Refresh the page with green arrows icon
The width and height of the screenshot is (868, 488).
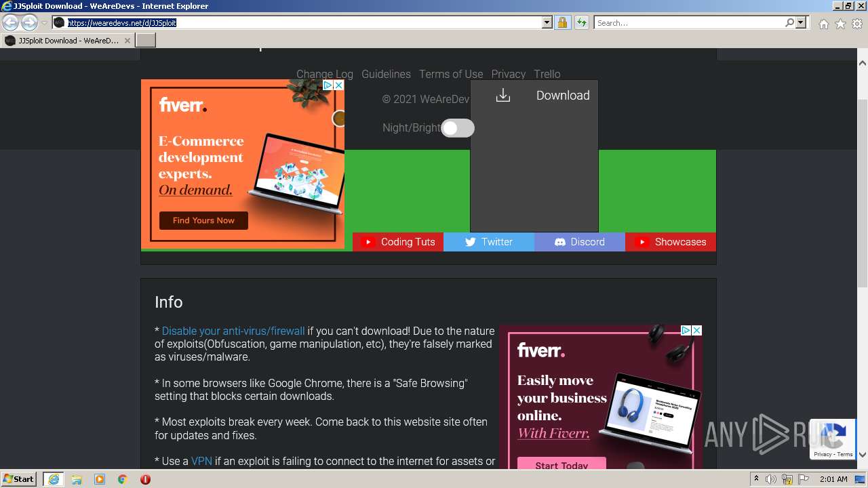pos(581,22)
